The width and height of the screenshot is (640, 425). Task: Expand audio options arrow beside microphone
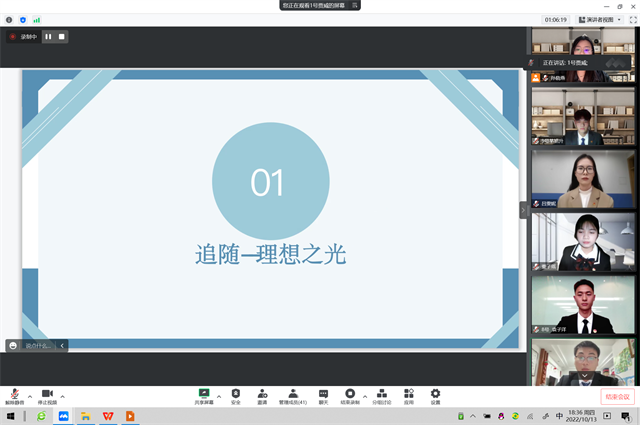(x=29, y=396)
